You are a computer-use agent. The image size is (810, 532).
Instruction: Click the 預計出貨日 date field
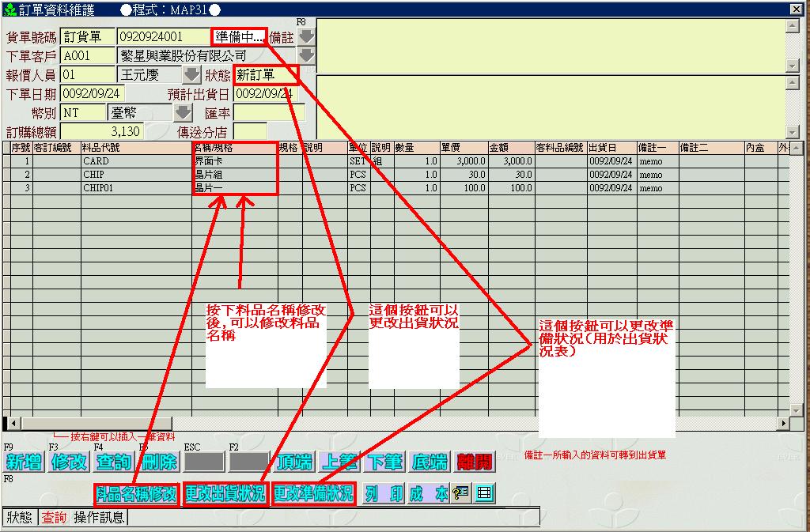[265, 94]
